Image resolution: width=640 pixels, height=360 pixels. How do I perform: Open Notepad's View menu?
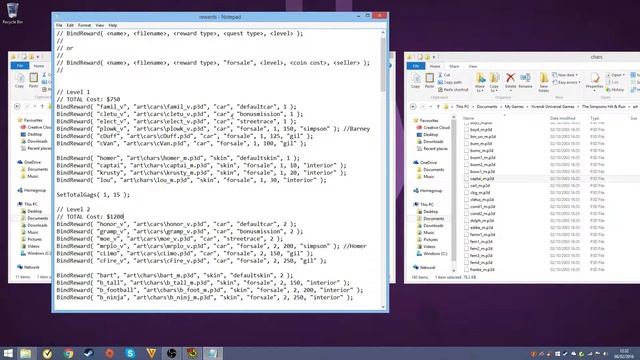pyautogui.click(x=100, y=25)
